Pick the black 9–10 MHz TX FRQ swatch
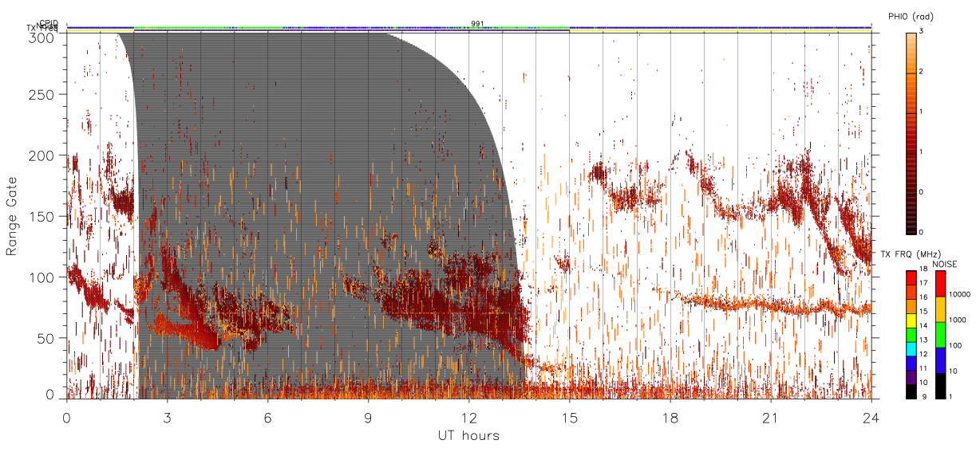 click(x=911, y=390)
